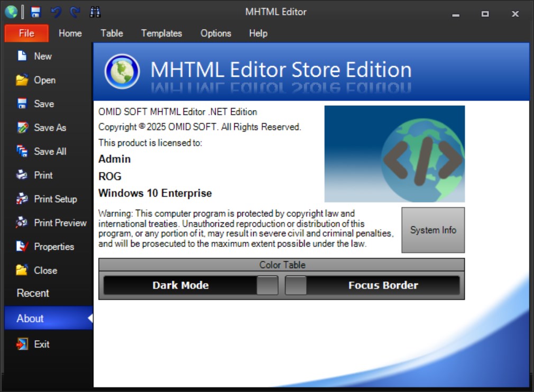
Task: Select the About entry in sidebar
Action: point(49,318)
